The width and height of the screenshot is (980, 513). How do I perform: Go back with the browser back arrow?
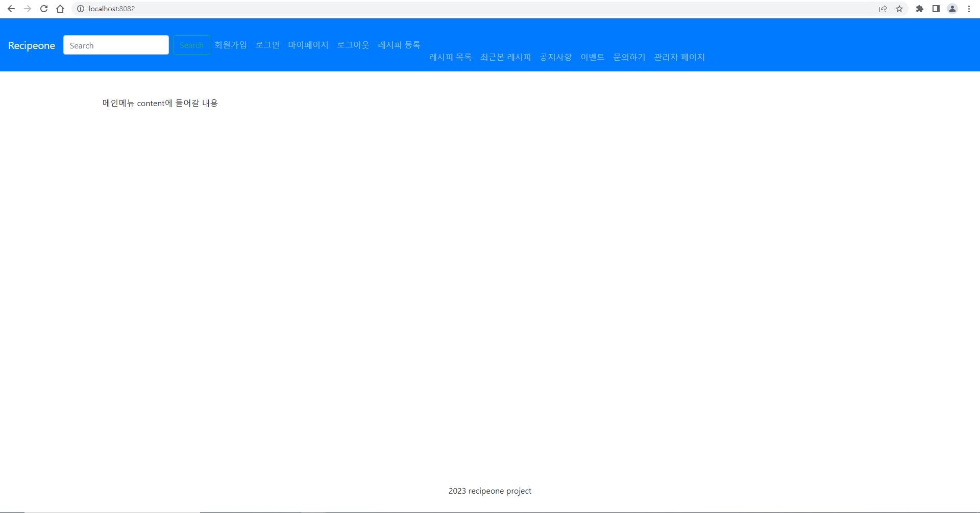point(11,9)
